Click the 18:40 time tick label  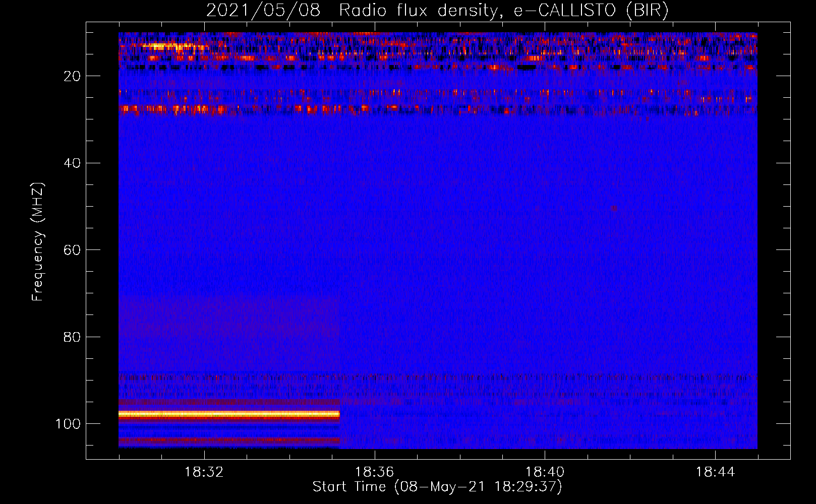pyautogui.click(x=545, y=472)
